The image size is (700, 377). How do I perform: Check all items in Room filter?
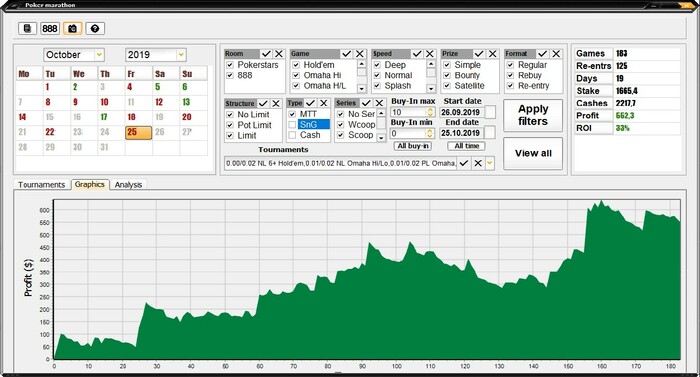(x=266, y=54)
